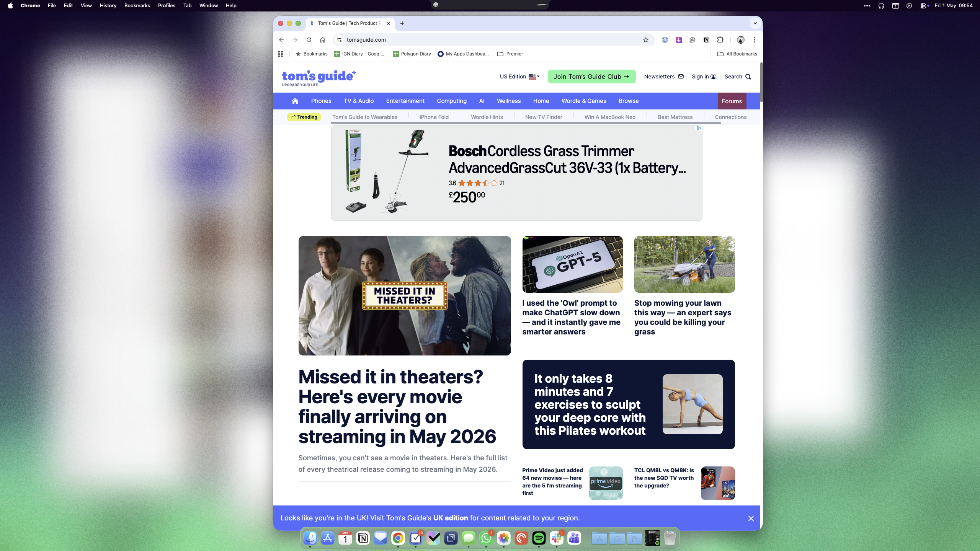Go back to the previous page
The image size is (980, 551).
(281, 40)
